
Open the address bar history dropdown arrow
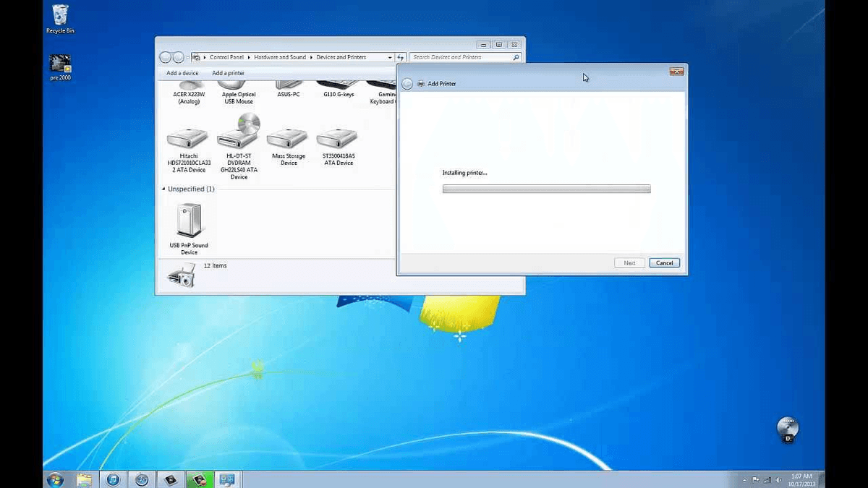point(390,57)
